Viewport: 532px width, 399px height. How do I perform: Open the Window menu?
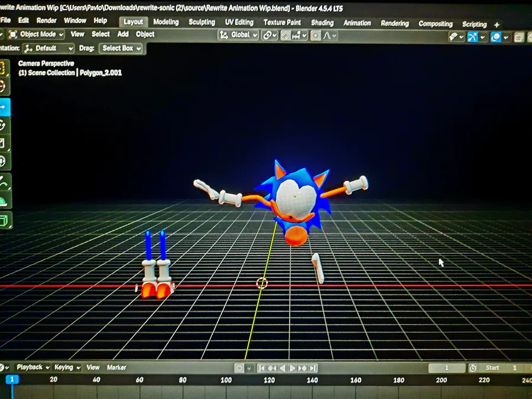pos(75,21)
